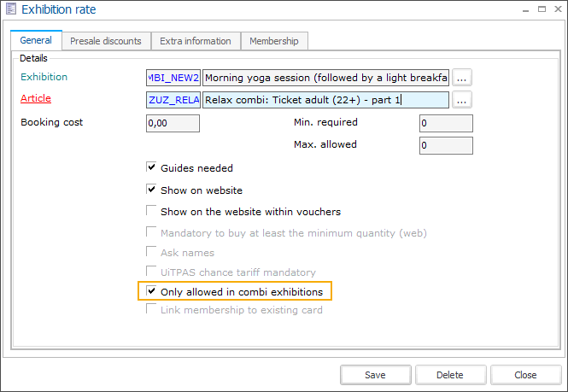Toggle Show on website checkbox
568x392 pixels.
pyautogui.click(x=152, y=190)
